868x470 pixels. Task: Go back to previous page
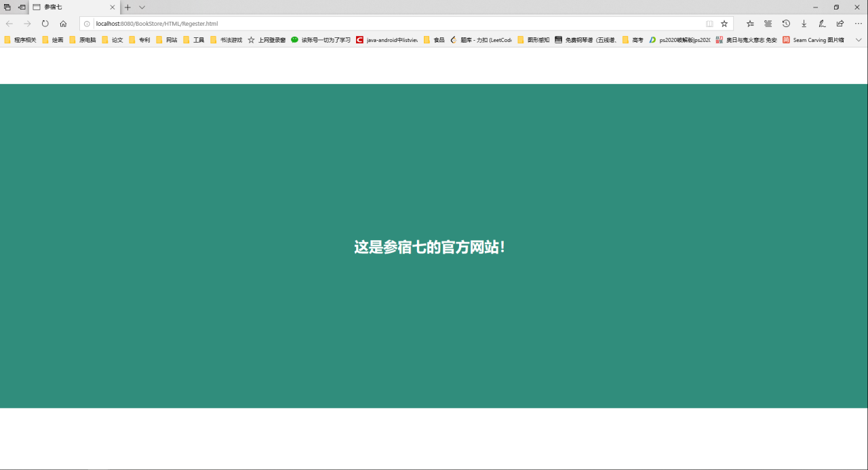tap(9, 23)
